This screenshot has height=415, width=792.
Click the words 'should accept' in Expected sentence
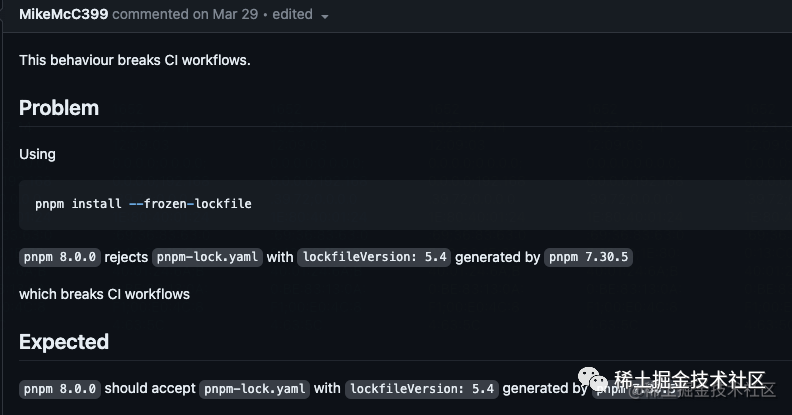(150, 388)
